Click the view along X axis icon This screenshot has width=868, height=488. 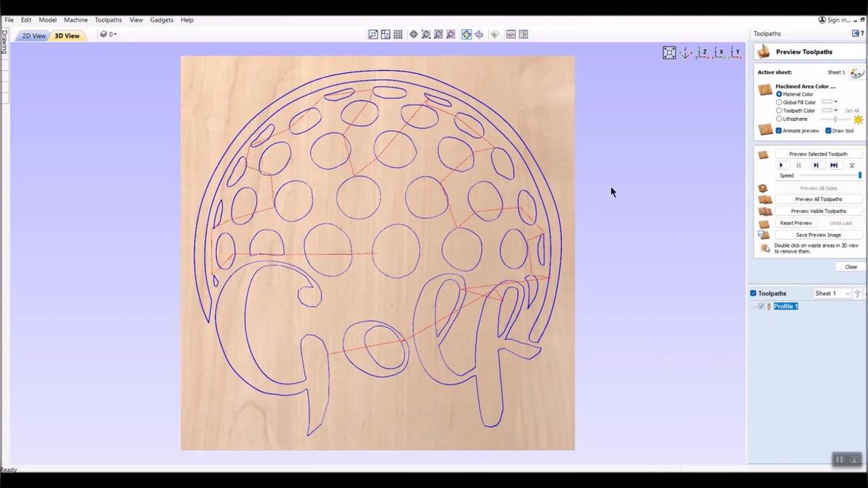pos(718,53)
